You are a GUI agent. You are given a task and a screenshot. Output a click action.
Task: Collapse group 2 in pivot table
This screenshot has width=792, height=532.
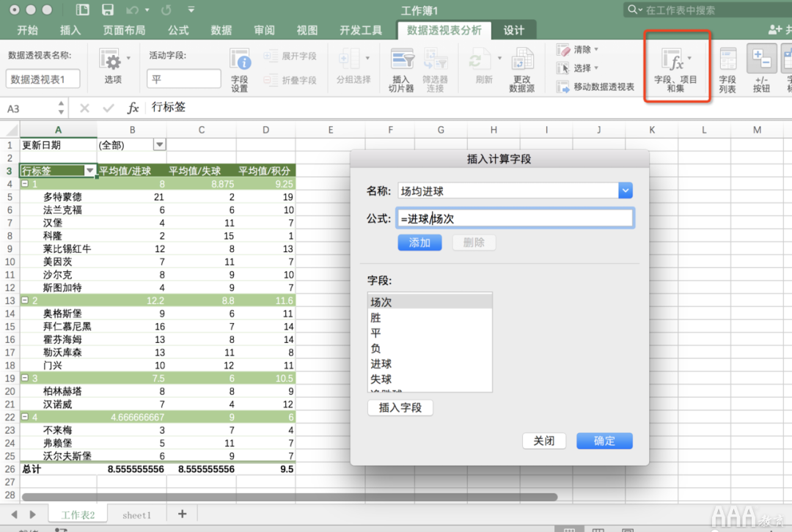24,300
